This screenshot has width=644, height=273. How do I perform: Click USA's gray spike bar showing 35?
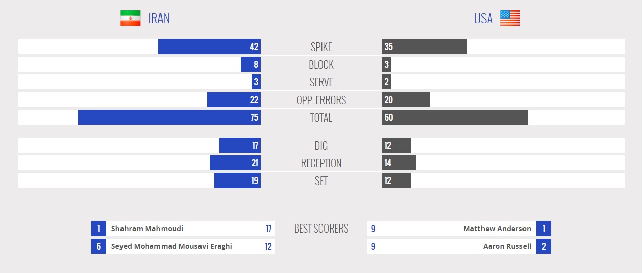coord(424,47)
